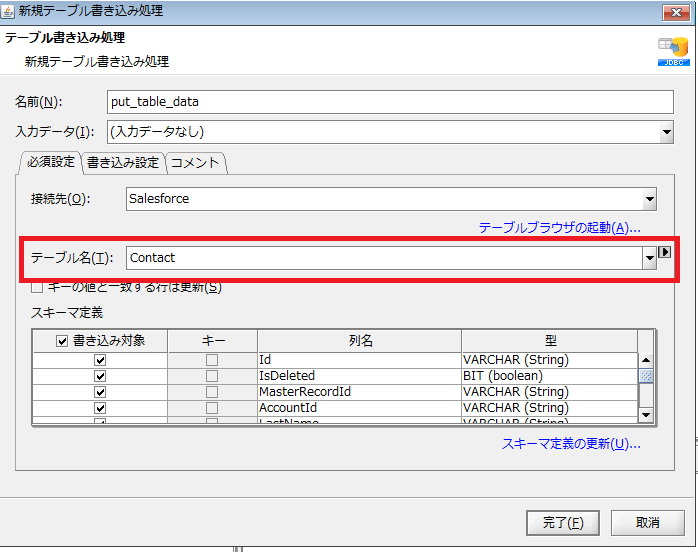The width and height of the screenshot is (698, 552).
Task: Enable update rows matching key checkbox
Action: pyautogui.click(x=37, y=288)
